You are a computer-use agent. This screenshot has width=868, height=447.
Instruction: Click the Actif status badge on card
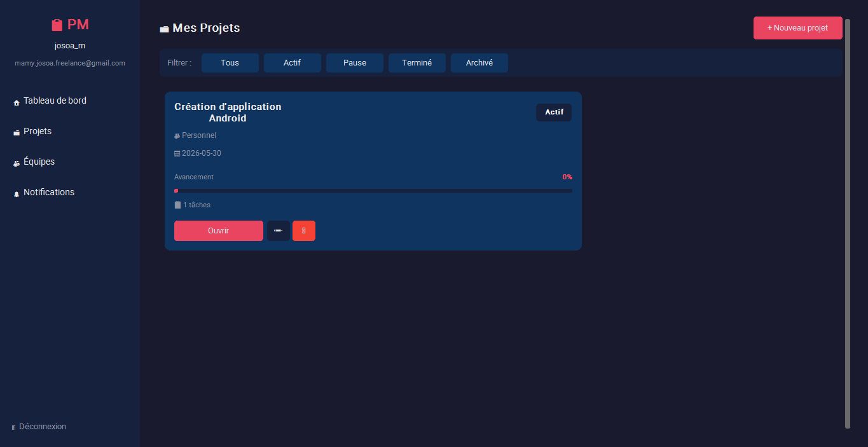[554, 113]
